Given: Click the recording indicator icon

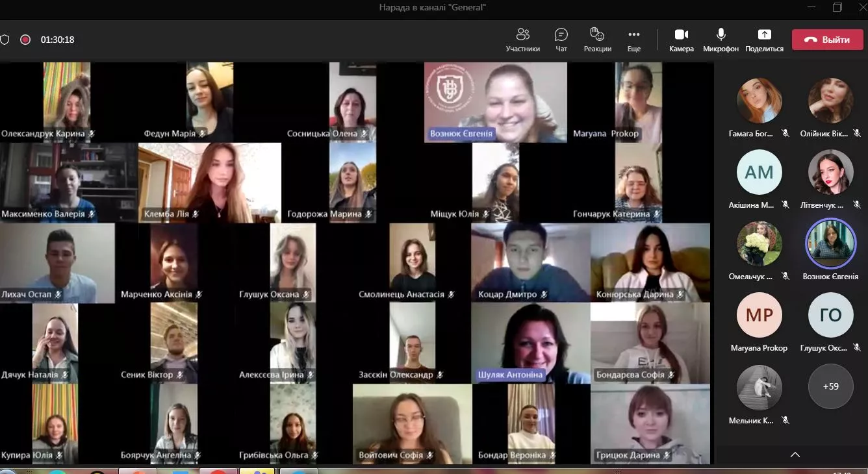Looking at the screenshot, I should [x=25, y=40].
